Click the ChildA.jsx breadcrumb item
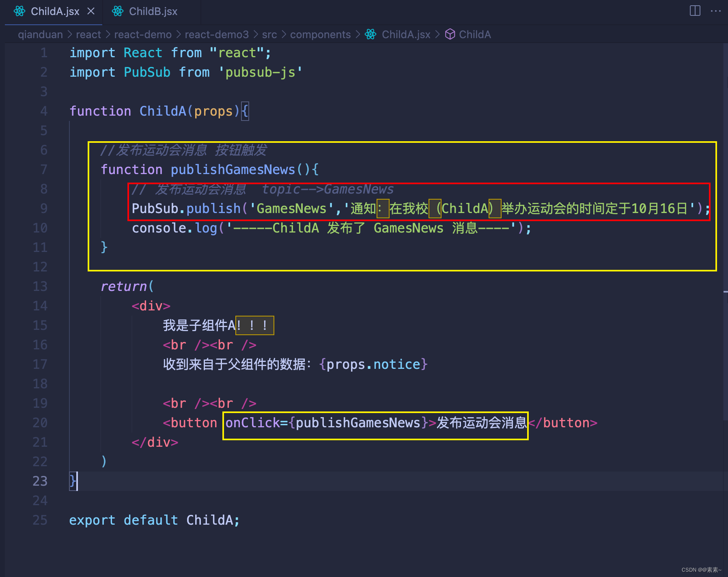The width and height of the screenshot is (728, 577). click(x=405, y=34)
